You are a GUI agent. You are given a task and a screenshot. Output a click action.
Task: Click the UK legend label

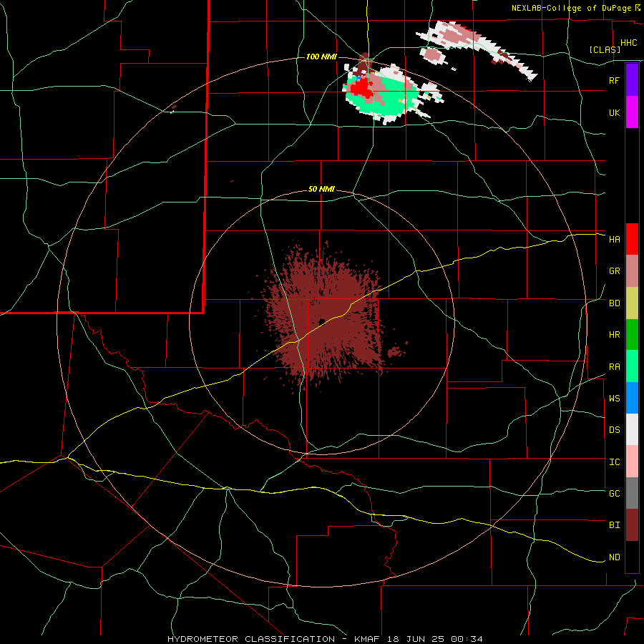(x=615, y=113)
